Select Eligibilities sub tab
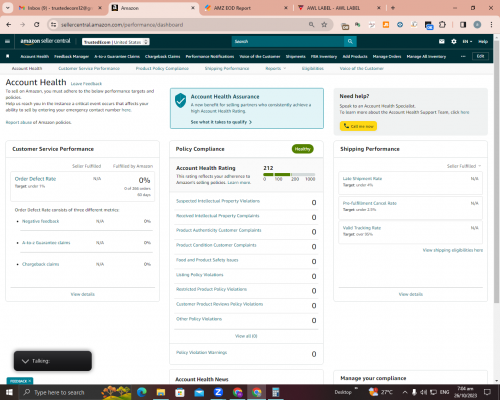 coord(313,68)
